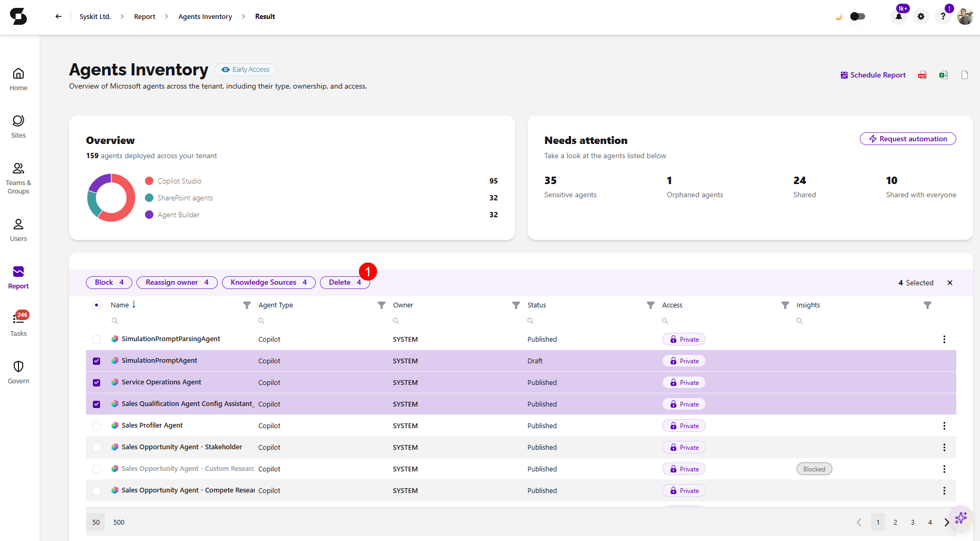Open the Name column filter
The width and height of the screenshot is (980, 541).
point(247,305)
